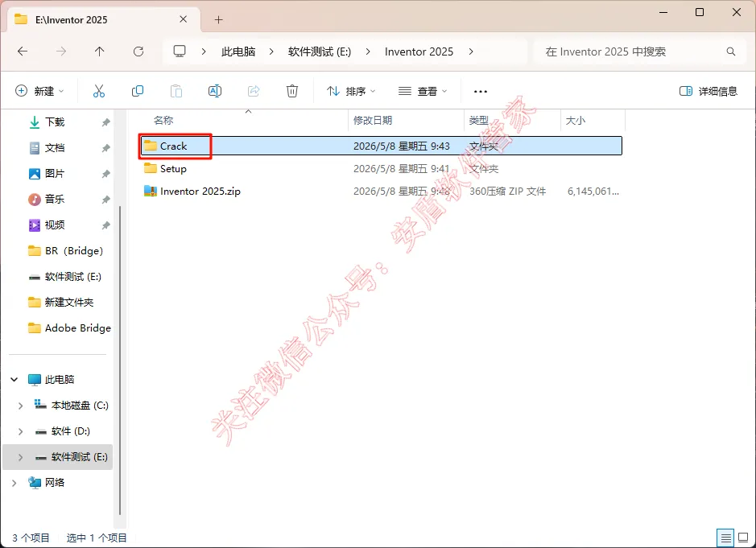Open quick access 软件测试 (E:) above 新建文件夹

[x=64, y=277]
